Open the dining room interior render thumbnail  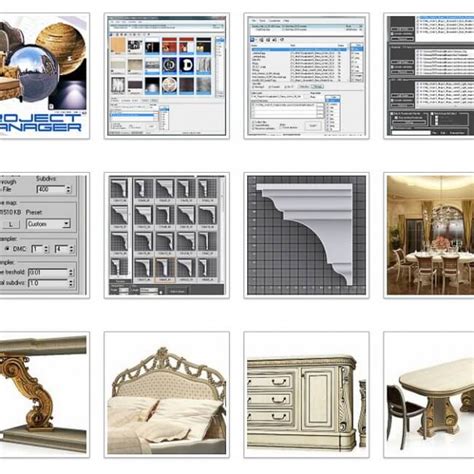429,235
